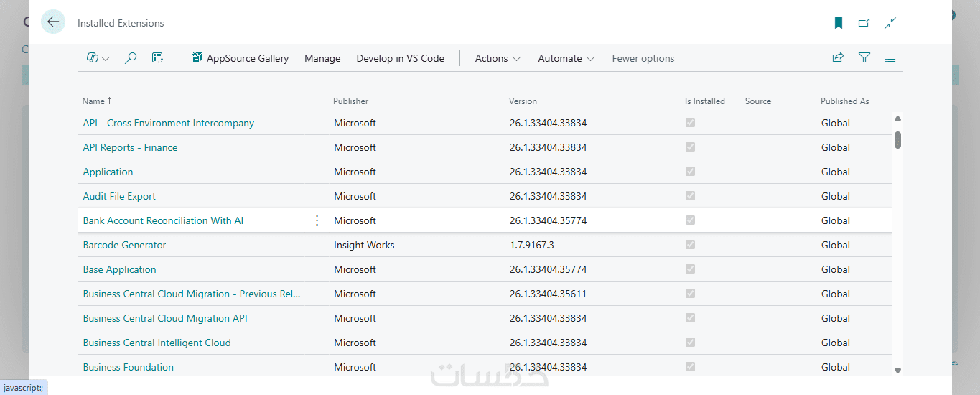Select Develop in VS Code

[x=400, y=58]
